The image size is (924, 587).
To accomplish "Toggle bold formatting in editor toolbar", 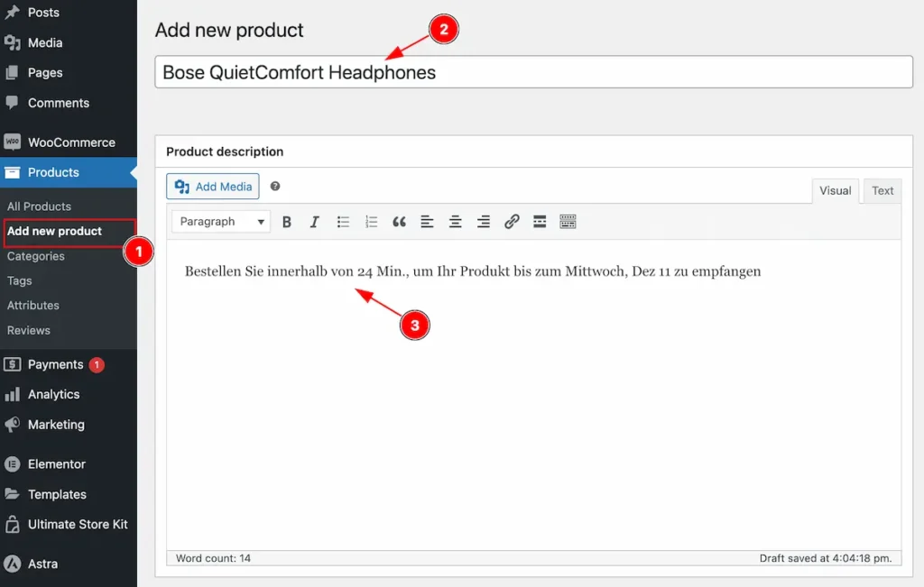I will [286, 222].
